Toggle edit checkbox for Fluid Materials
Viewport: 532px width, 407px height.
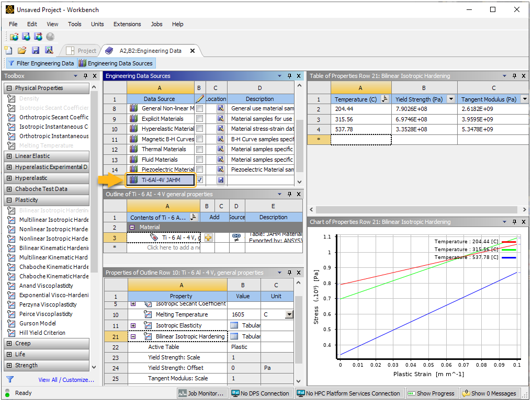200,160
